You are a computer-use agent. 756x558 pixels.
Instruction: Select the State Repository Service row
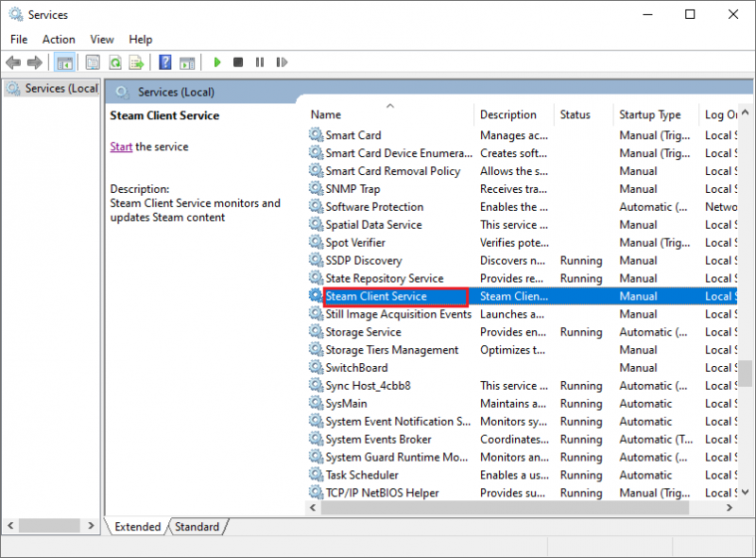click(x=523, y=278)
